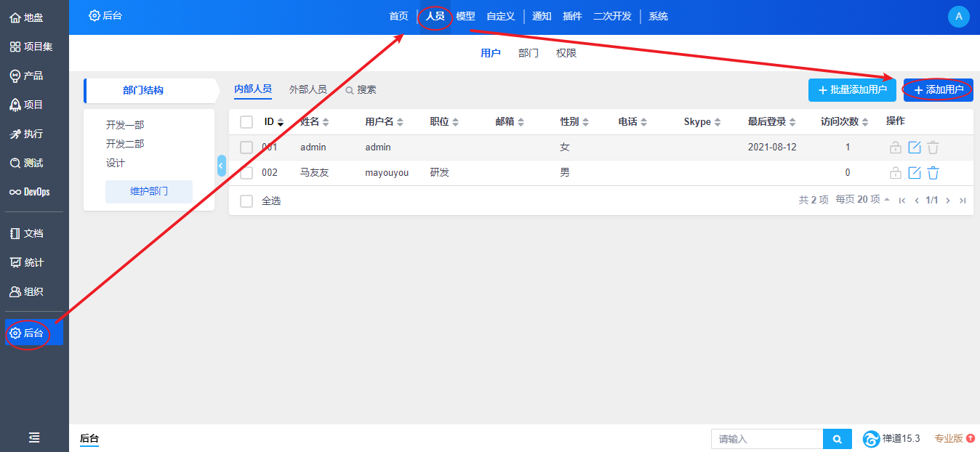
Task: Click the delete trash icon for 马友友
Action: tap(933, 173)
